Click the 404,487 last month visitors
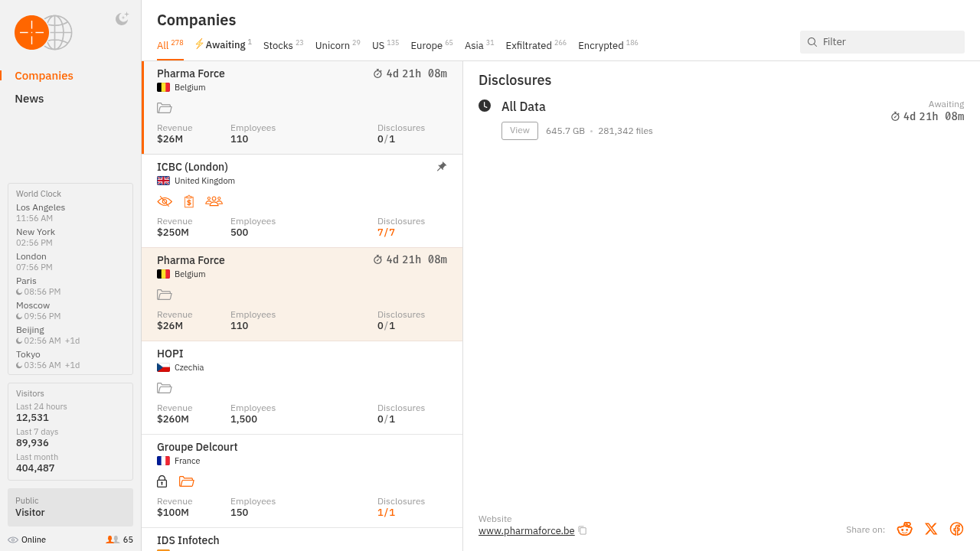This screenshot has width=980, height=551. tap(35, 468)
